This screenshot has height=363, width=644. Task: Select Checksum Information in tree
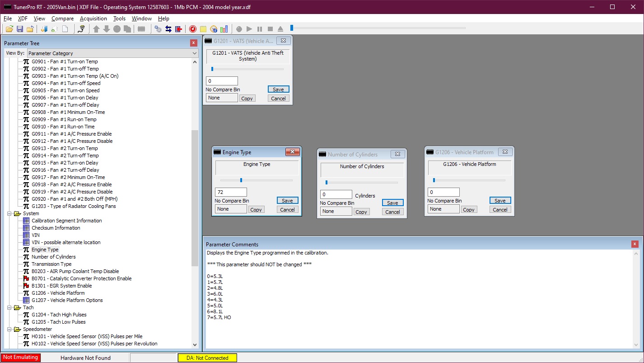56,228
